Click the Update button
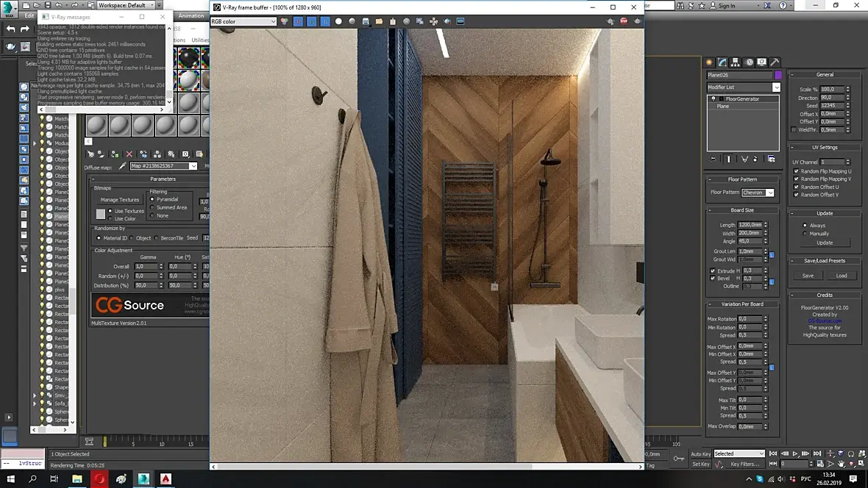Screen dimensions: 868x488 pos(825,243)
